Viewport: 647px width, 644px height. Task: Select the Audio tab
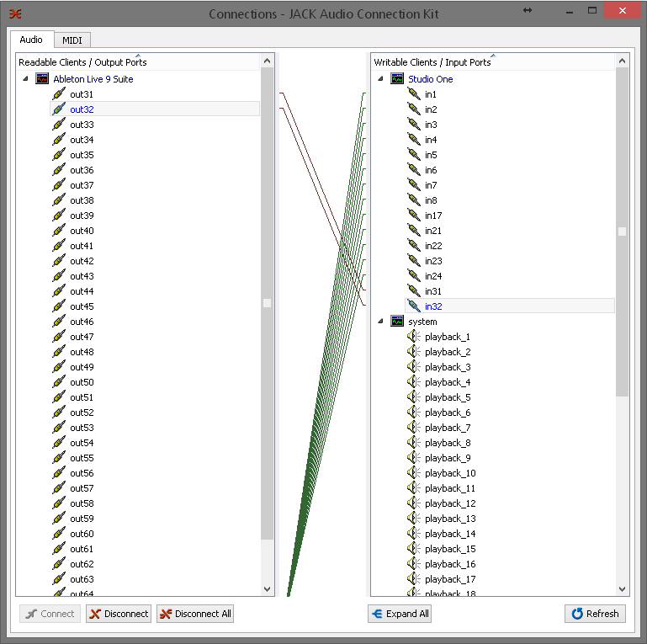point(31,40)
